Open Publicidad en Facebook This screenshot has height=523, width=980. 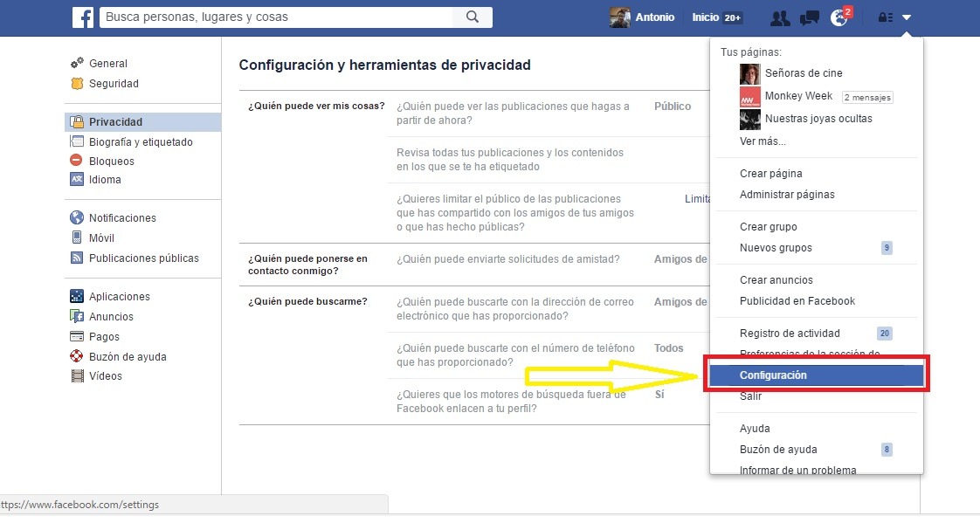coord(797,301)
